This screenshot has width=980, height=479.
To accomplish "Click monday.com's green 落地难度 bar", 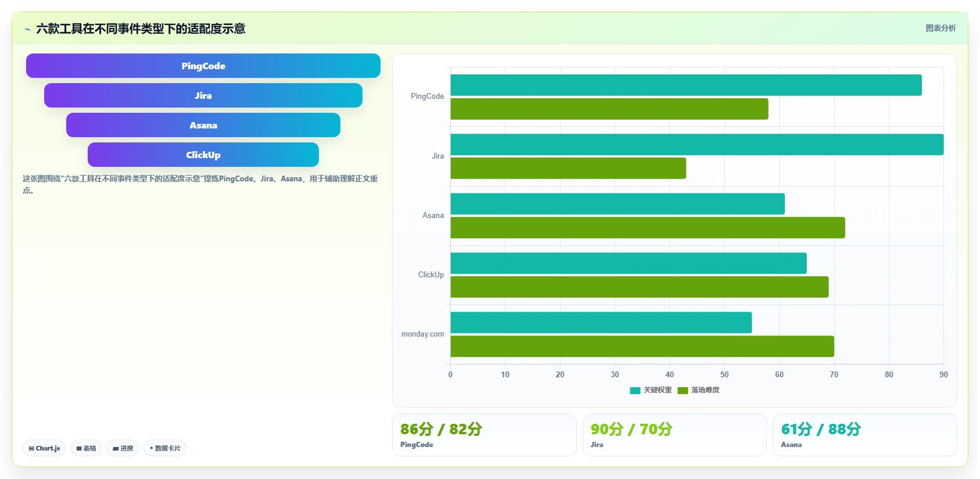I will [642, 346].
